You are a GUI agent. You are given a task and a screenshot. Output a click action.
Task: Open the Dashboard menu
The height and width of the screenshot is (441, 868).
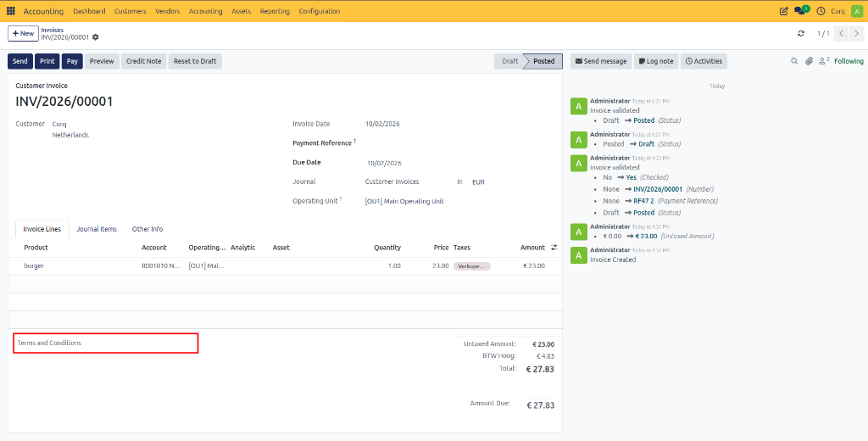[x=89, y=11]
